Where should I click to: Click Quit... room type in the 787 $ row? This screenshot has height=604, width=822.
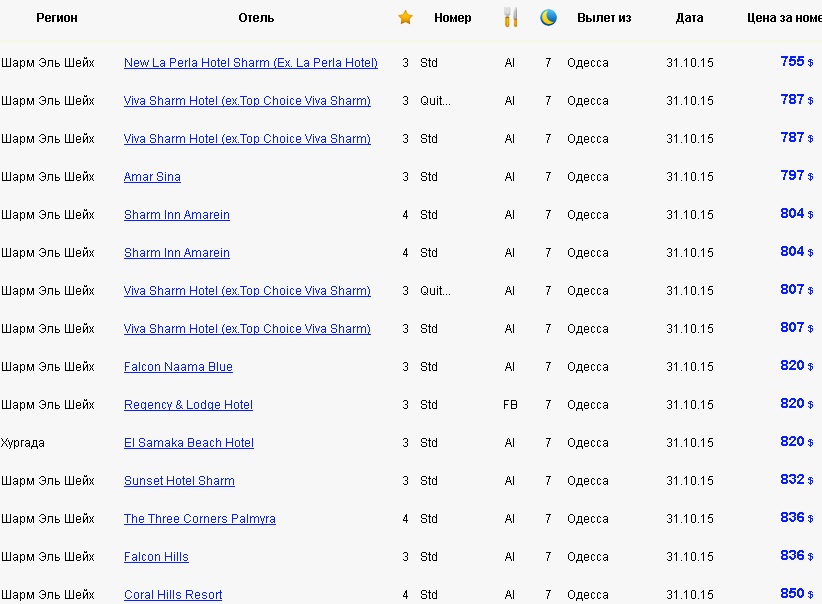(x=435, y=101)
